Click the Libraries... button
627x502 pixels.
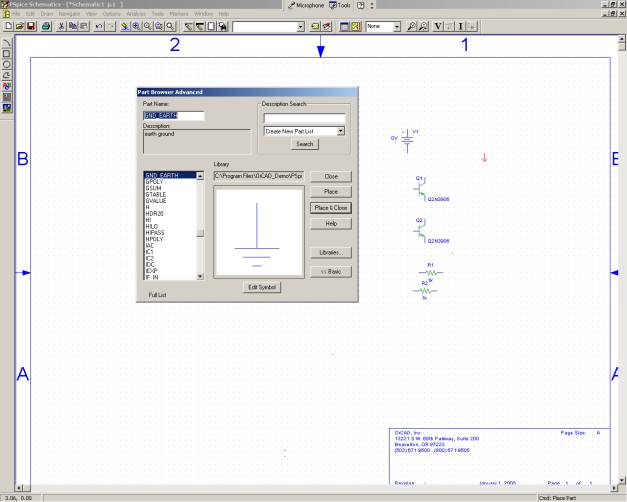point(331,252)
